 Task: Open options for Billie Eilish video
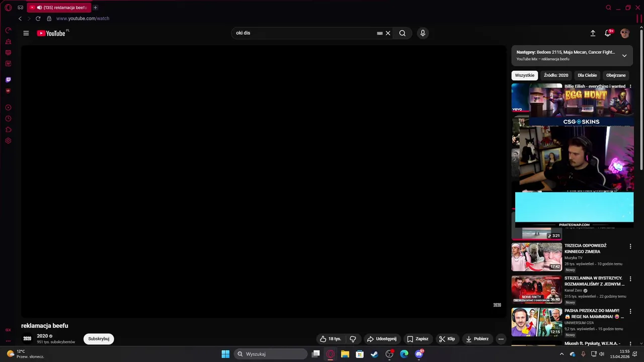(630, 86)
